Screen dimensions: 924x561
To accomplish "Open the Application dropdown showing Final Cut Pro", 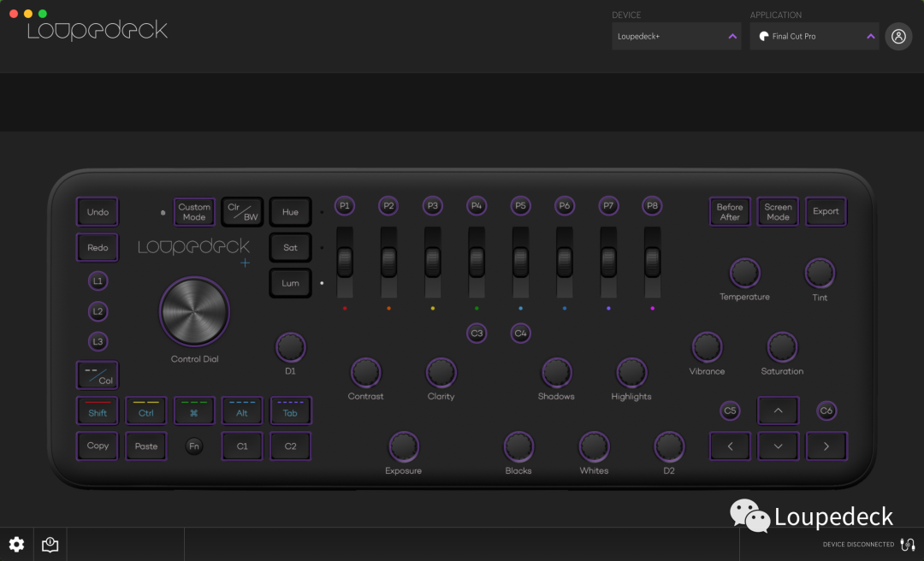I will click(x=814, y=37).
